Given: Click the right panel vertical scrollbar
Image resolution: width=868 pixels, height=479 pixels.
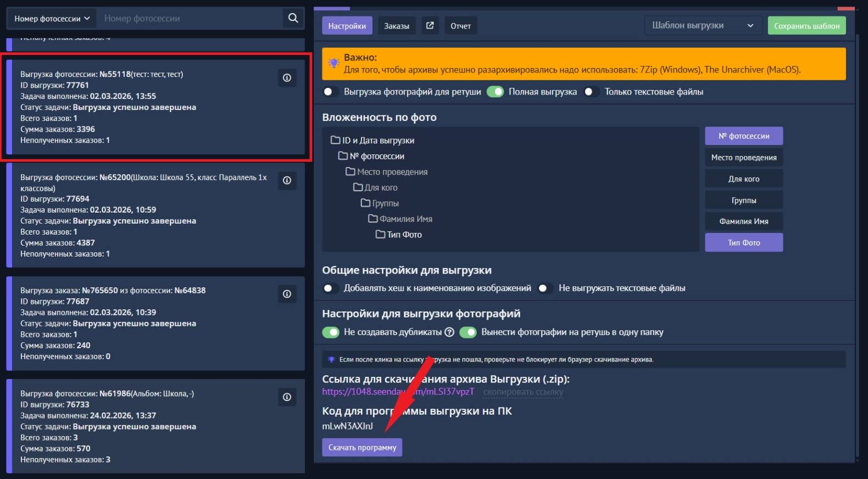Looking at the screenshot, I should point(858,220).
